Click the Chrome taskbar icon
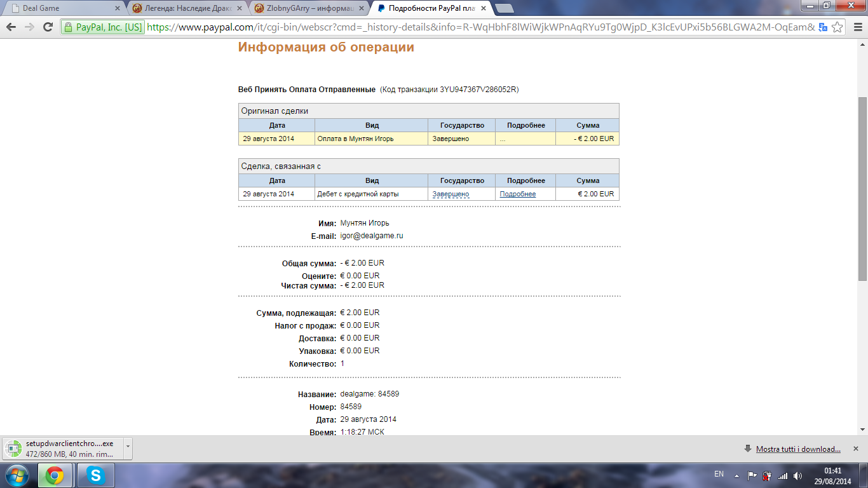This screenshot has width=868, height=488. point(55,475)
